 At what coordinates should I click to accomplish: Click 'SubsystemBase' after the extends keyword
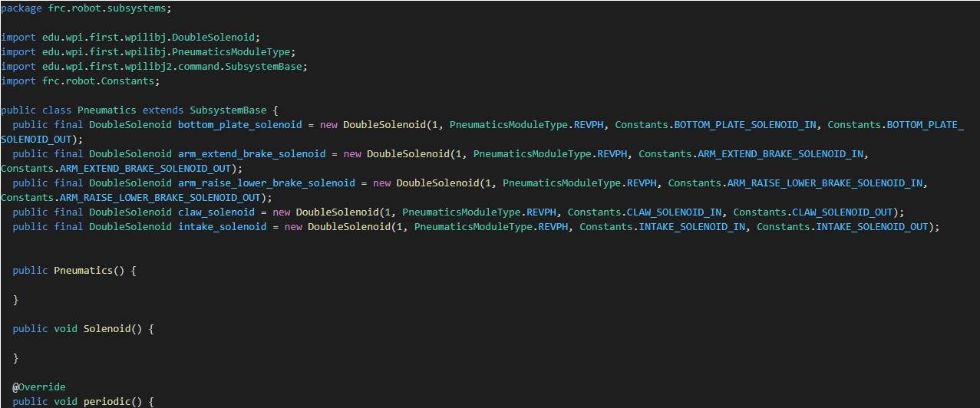pyautogui.click(x=228, y=110)
